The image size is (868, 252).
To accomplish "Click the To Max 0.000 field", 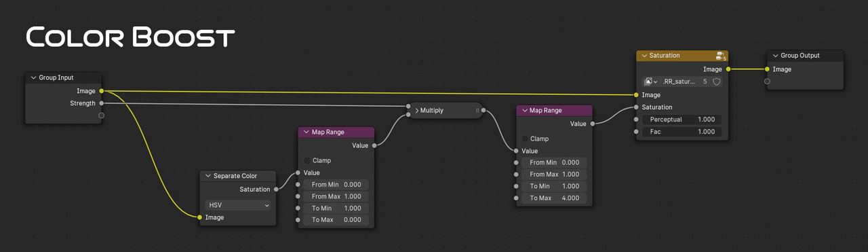I will [x=336, y=220].
